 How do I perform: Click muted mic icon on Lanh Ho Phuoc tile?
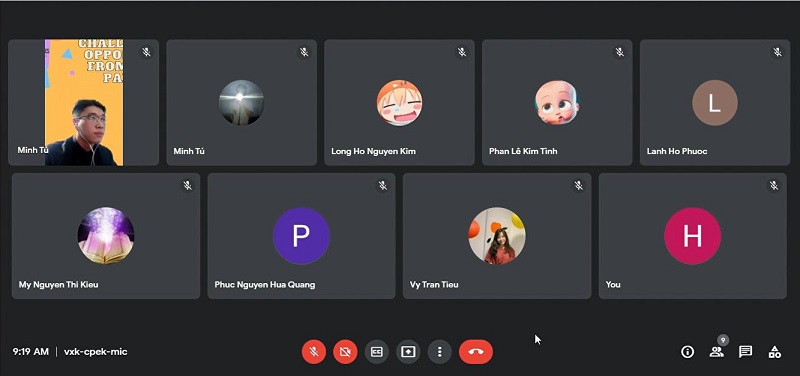click(x=777, y=52)
